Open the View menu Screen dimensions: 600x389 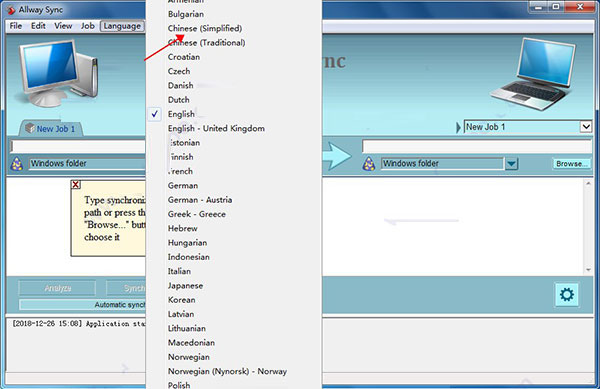(63, 26)
